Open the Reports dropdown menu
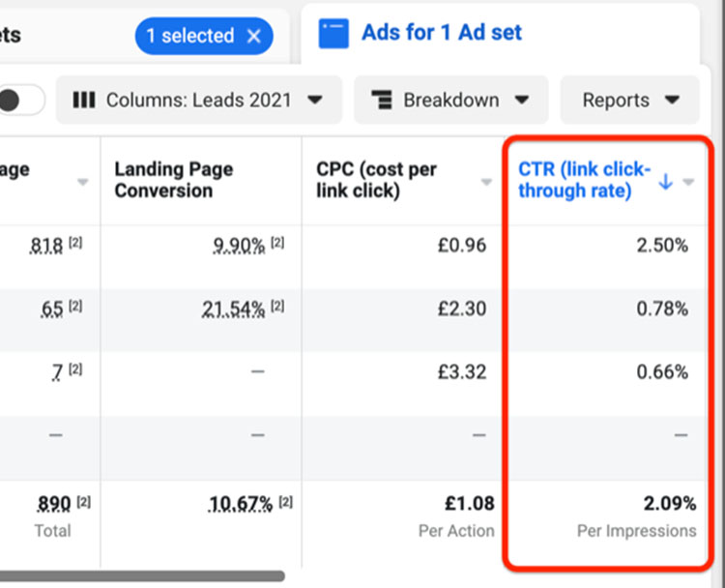The width and height of the screenshot is (725, 588). tap(629, 100)
